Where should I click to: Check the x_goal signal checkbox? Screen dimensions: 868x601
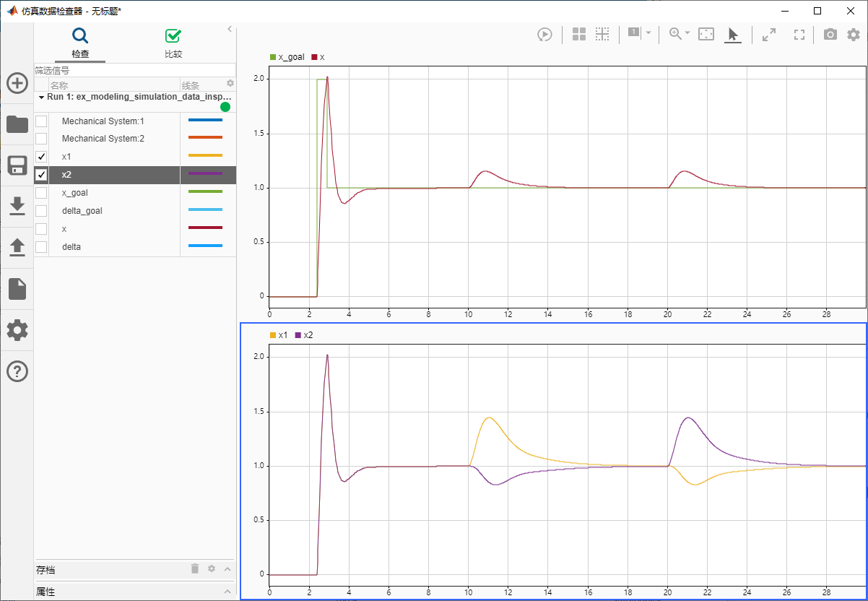click(x=41, y=193)
